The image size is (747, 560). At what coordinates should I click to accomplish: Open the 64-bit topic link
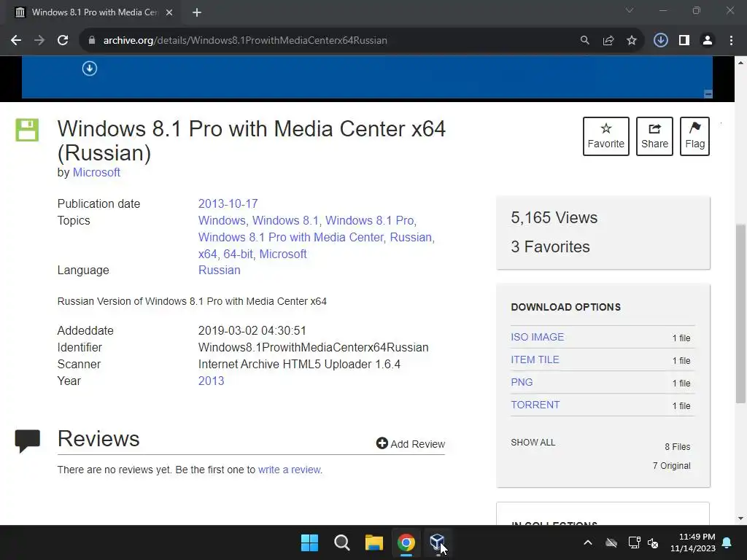(x=239, y=254)
